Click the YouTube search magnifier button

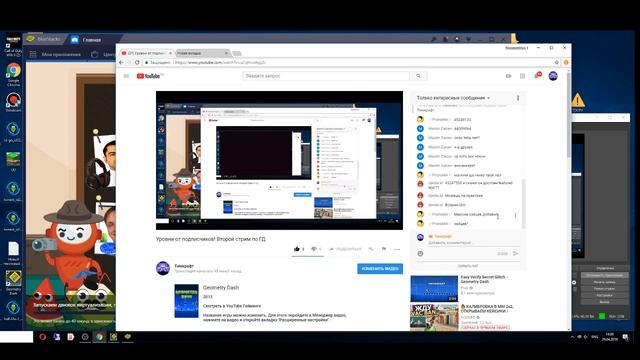[418, 76]
